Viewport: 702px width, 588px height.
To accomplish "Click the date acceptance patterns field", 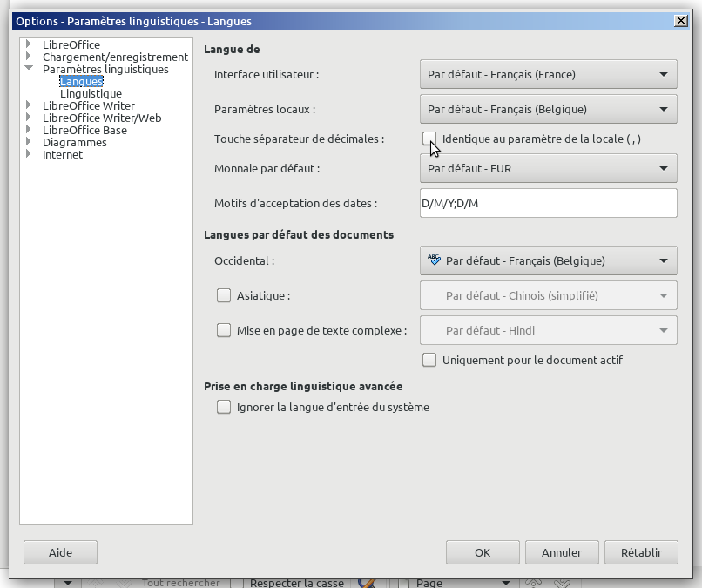I will point(548,203).
